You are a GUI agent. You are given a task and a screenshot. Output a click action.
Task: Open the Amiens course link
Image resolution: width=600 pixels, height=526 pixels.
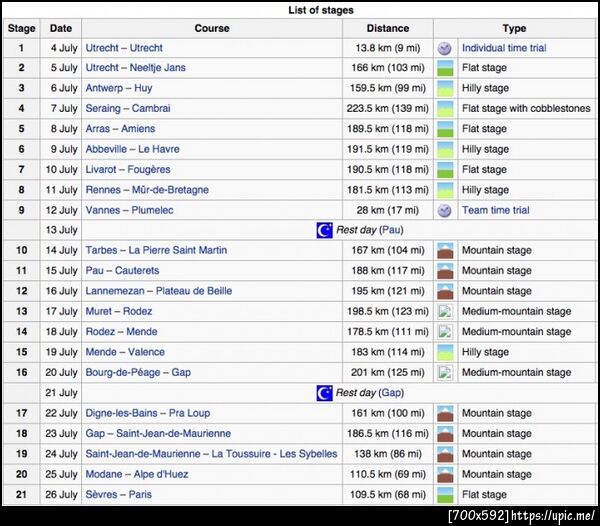tap(138, 129)
